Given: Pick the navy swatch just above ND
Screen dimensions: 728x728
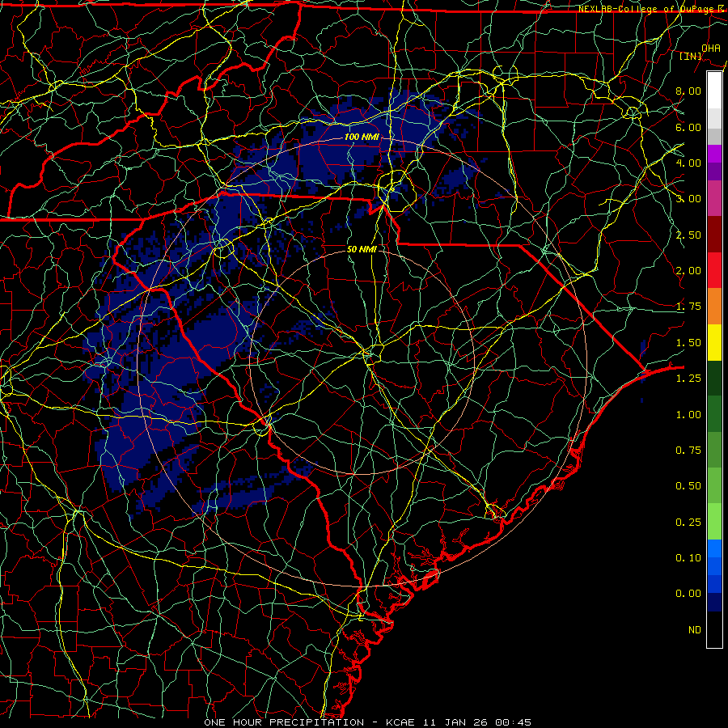Looking at the screenshot, I should click(714, 603).
